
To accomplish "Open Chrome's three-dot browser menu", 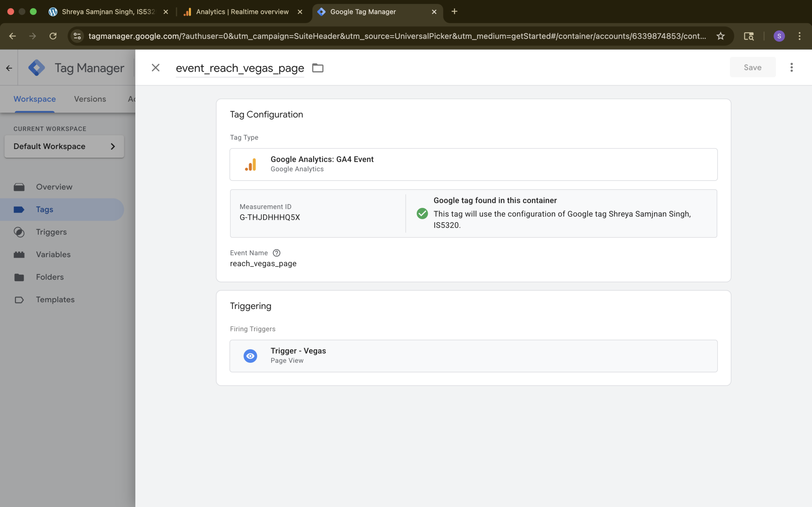I will click(799, 36).
